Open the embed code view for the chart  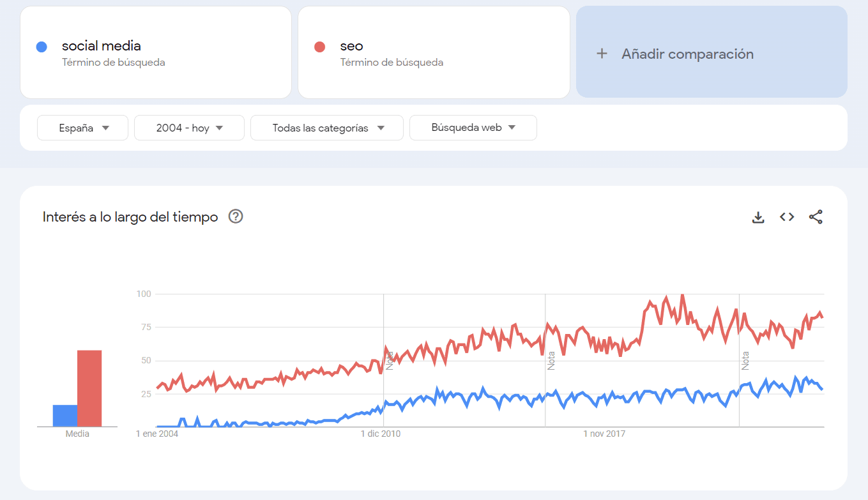[x=786, y=217]
